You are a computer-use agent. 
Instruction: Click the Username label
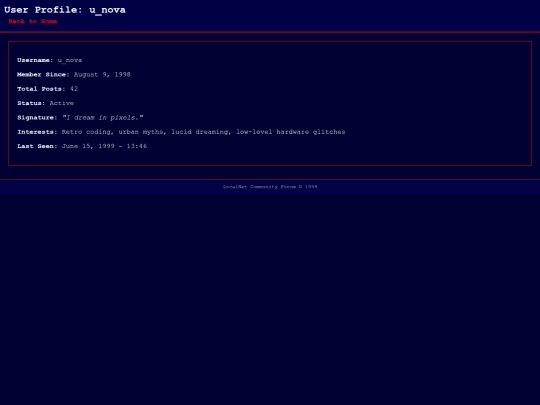pos(35,60)
